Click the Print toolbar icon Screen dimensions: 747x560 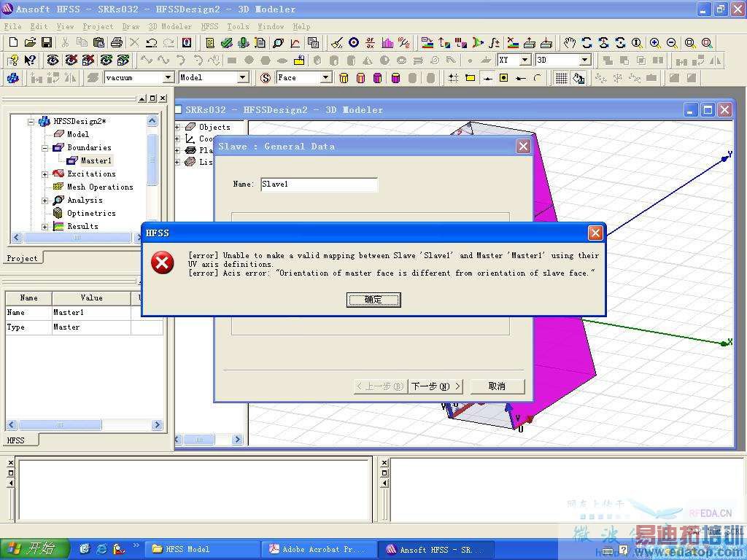pos(116,42)
